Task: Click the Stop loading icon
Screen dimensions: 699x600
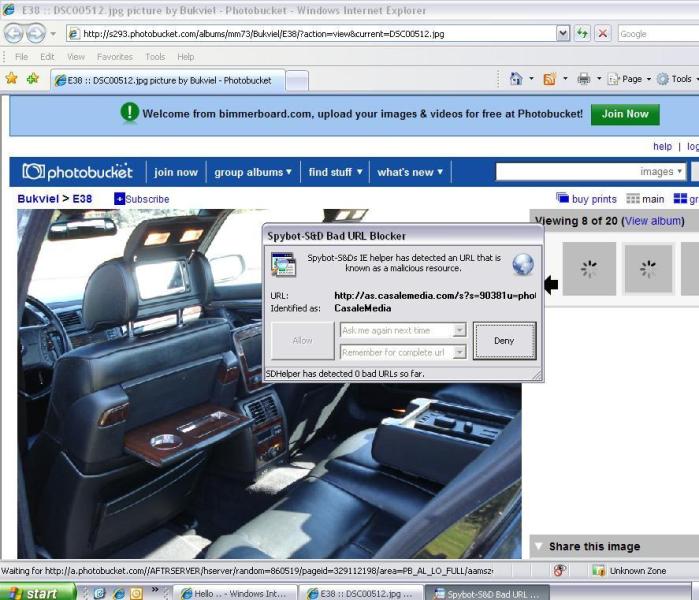Action: pos(603,33)
